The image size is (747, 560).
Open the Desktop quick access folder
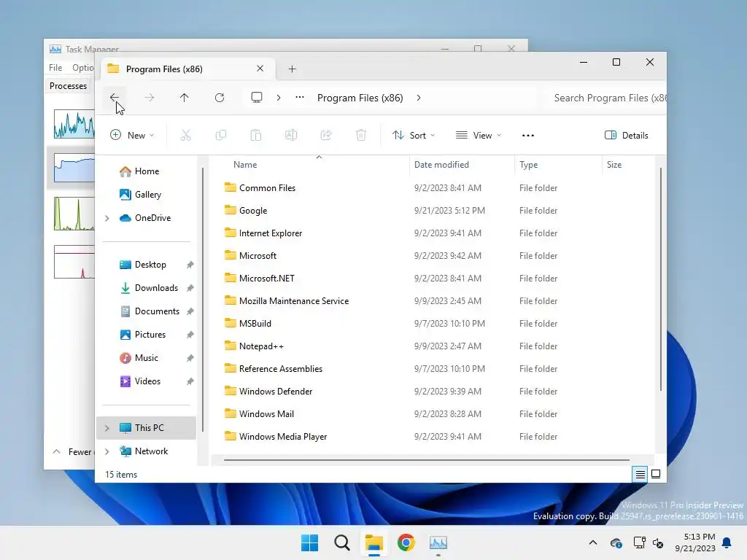coord(150,264)
